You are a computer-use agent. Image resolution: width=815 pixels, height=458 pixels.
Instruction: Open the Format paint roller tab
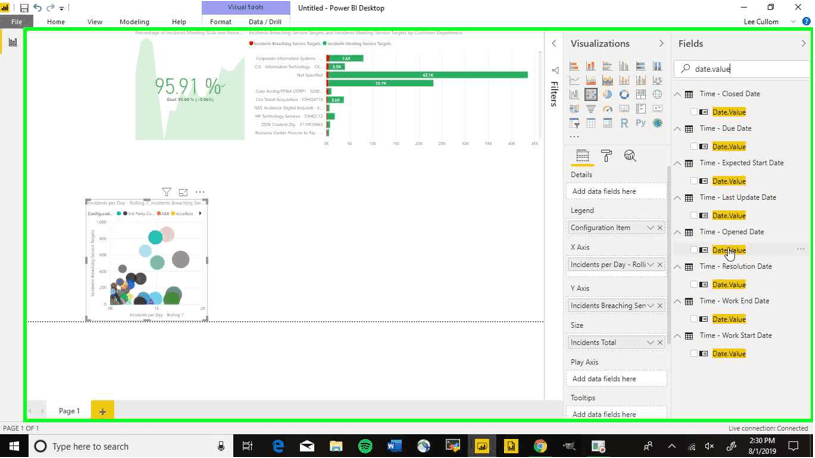pyautogui.click(x=606, y=155)
